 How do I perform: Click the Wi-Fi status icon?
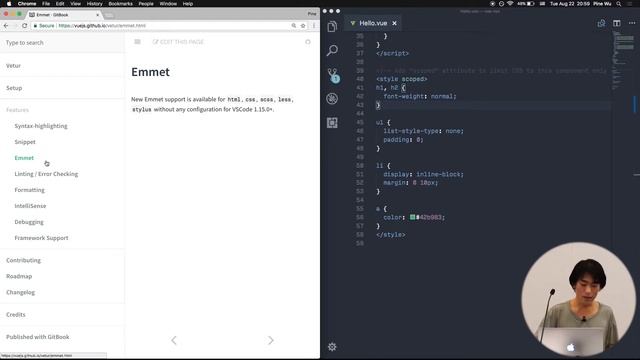[510, 4]
